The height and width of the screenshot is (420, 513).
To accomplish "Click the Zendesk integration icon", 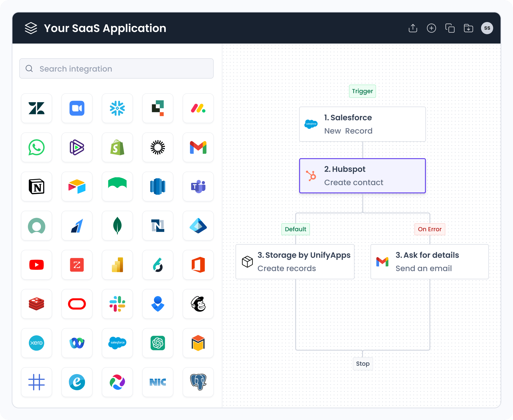I will click(x=37, y=108).
